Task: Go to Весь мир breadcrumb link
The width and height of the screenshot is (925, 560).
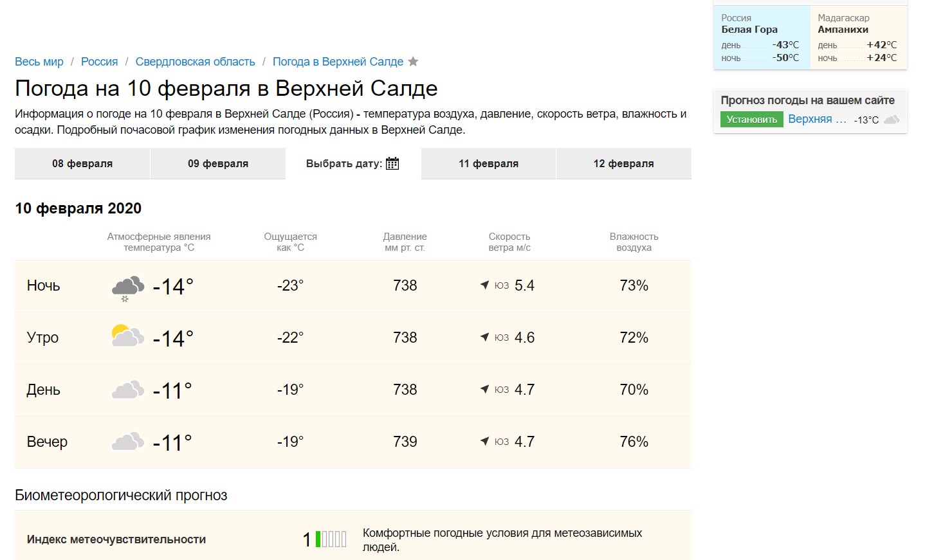Action: 39,62
